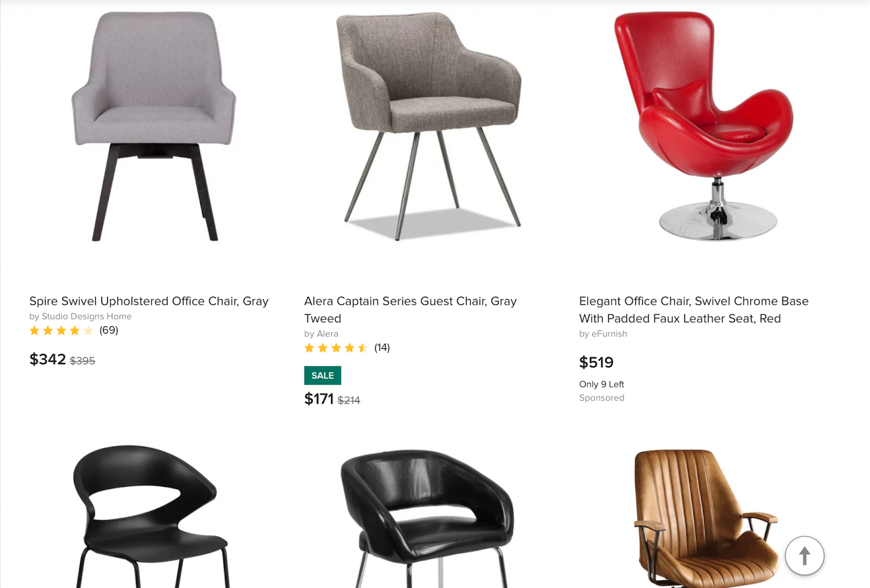This screenshot has width=870, height=588.
Task: Click the (14) review count
Action: point(382,348)
